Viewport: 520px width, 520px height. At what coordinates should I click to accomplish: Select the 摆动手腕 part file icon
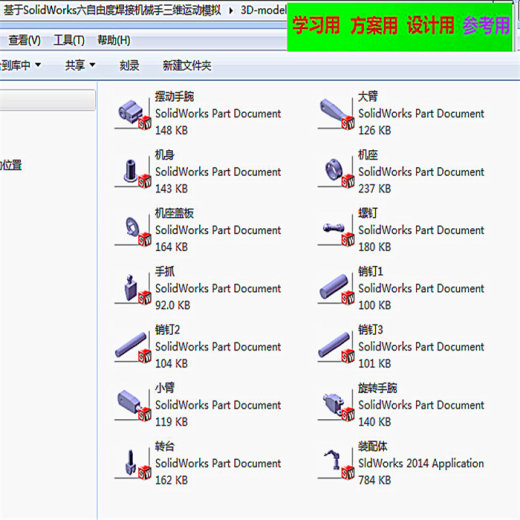[x=133, y=113]
